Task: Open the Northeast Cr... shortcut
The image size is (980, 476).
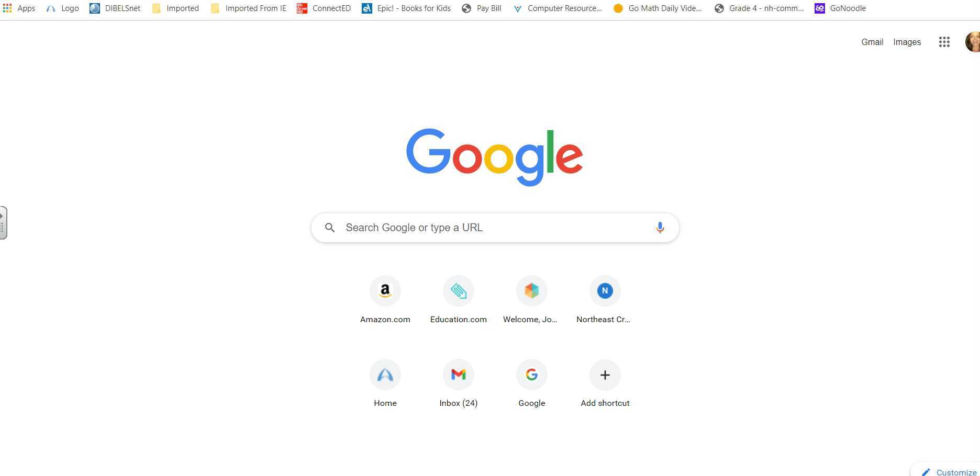Action: point(605,300)
